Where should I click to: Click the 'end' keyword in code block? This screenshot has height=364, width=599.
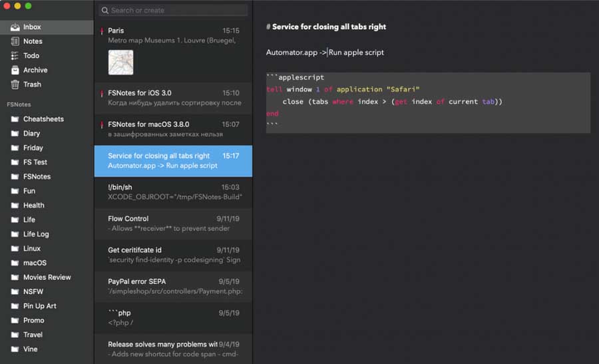point(272,113)
